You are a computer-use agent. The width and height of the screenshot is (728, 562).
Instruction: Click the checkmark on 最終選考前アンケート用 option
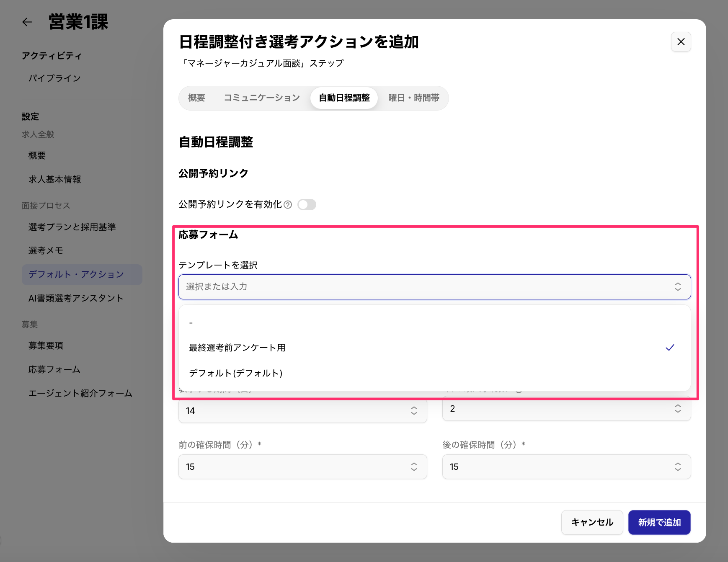pos(670,348)
